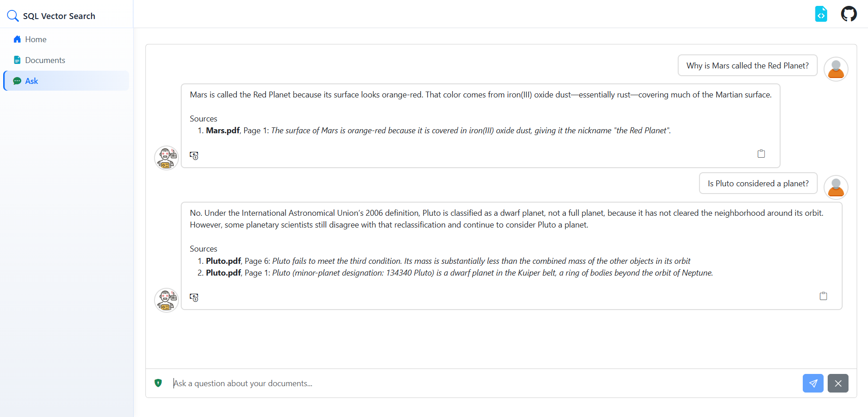Click the Mars.pdf source reference
This screenshot has width=868, height=417.
pos(222,131)
